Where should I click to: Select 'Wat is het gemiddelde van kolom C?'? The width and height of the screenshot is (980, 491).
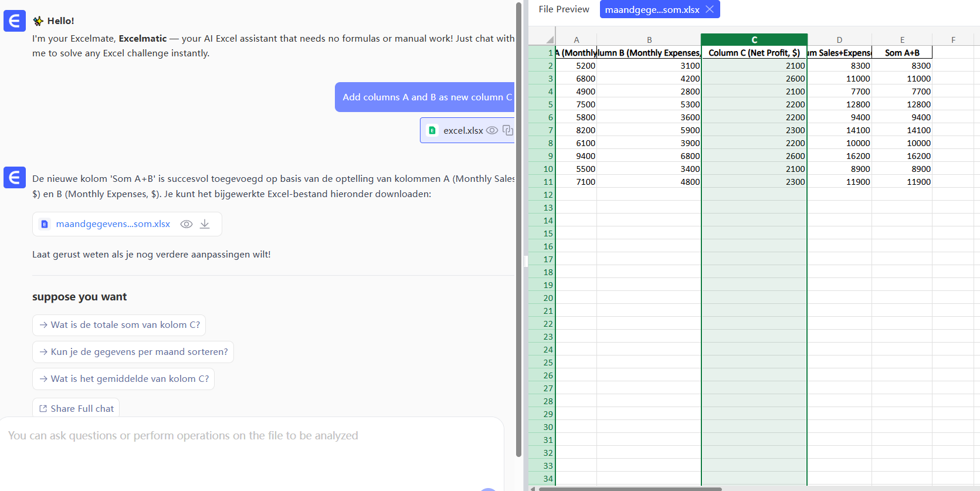pyautogui.click(x=124, y=379)
